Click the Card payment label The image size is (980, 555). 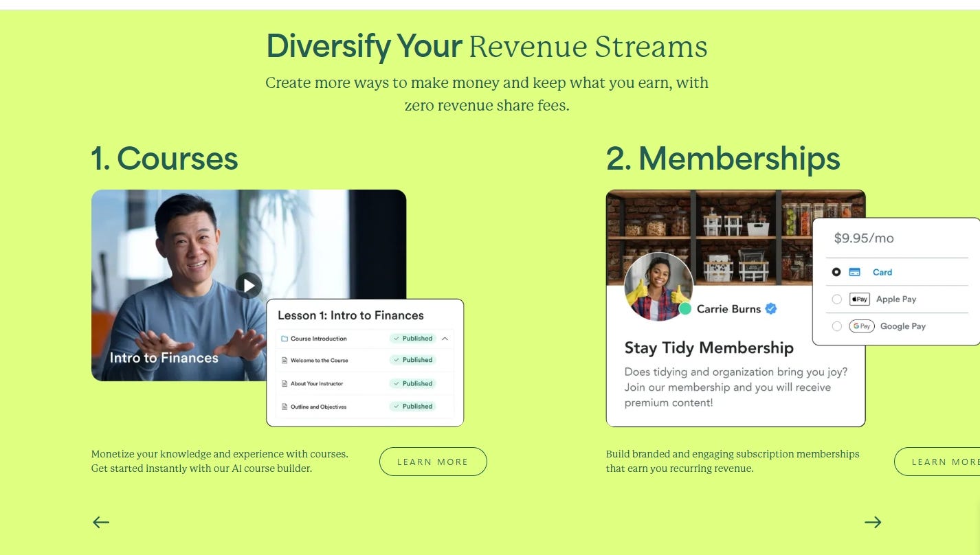tap(882, 272)
